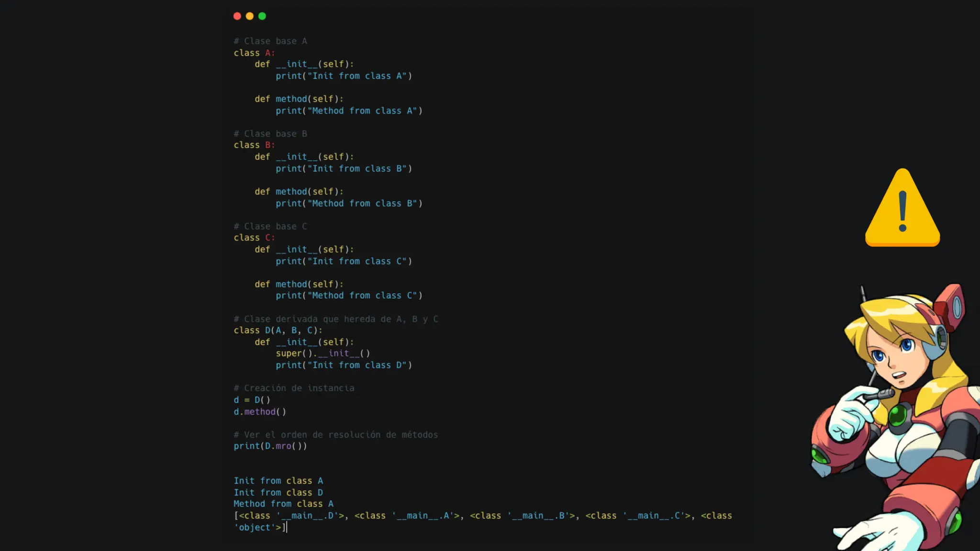Click print("Init from class C") line

pyautogui.click(x=344, y=262)
